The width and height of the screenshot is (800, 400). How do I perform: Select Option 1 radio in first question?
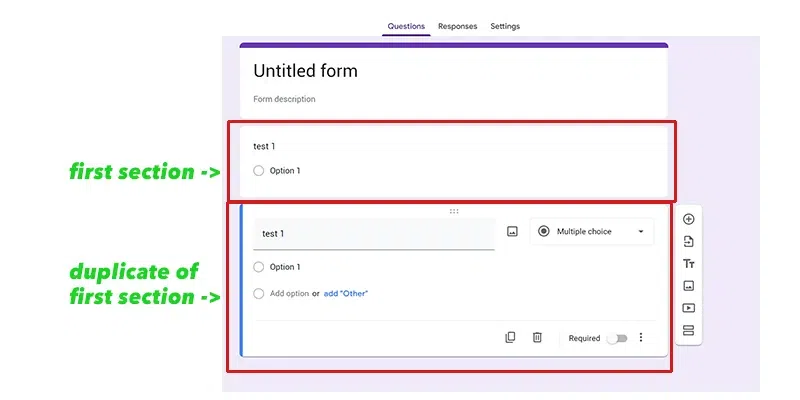point(259,171)
